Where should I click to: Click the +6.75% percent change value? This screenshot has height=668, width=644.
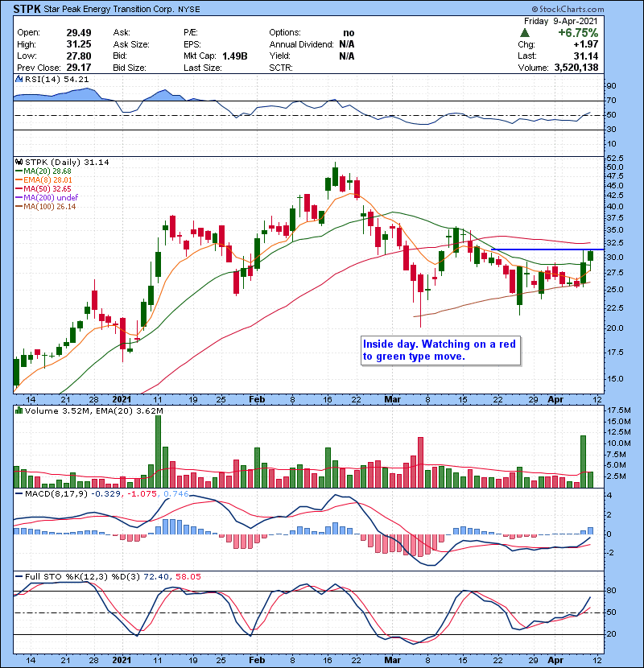point(578,33)
